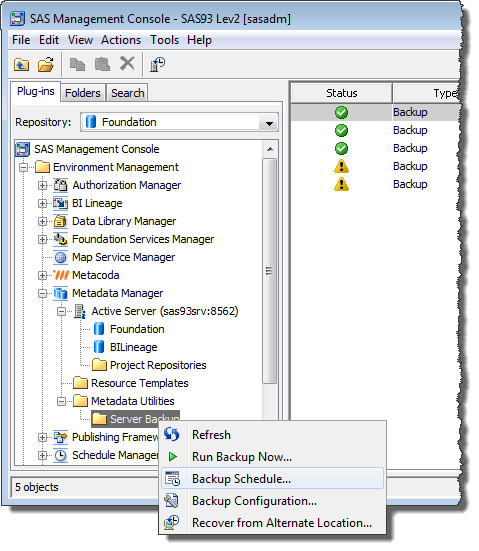The width and height of the screenshot is (479, 551).
Task: Open the View menu
Action: point(80,40)
